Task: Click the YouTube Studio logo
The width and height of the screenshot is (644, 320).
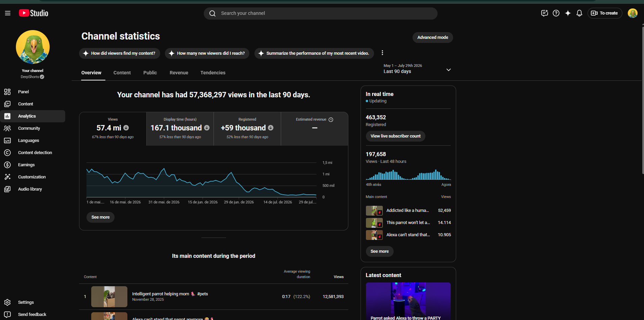Action: tap(33, 13)
